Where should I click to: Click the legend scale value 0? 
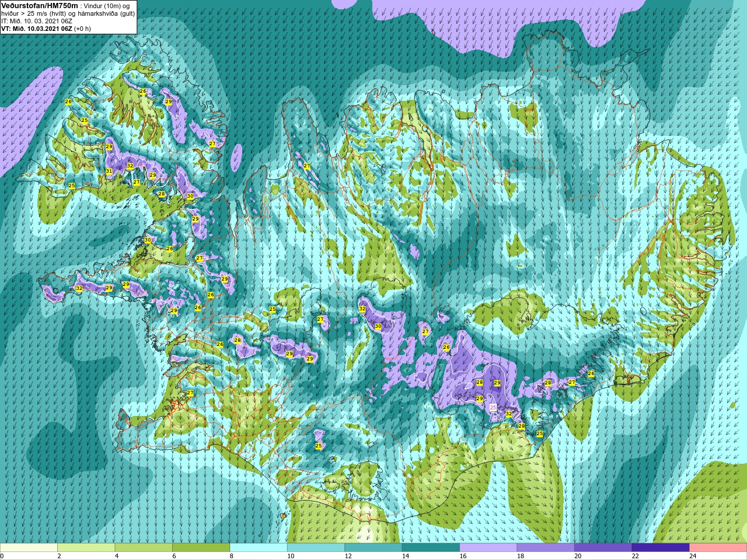[x=2, y=556]
